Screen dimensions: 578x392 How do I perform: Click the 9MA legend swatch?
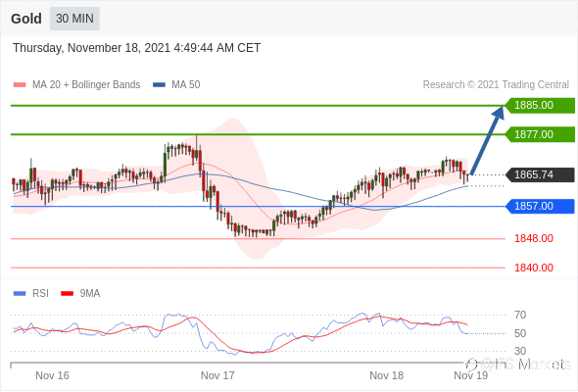pyautogui.click(x=67, y=294)
